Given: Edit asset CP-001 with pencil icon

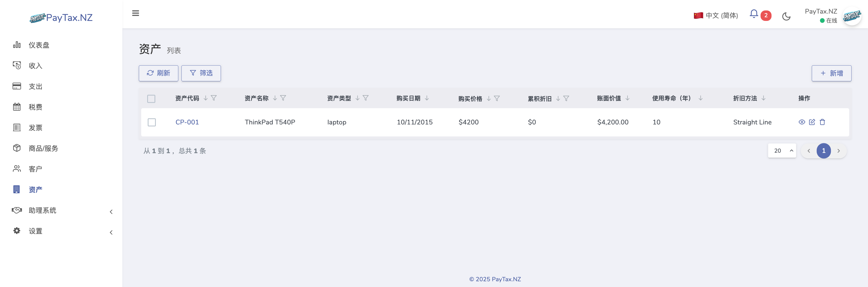Looking at the screenshot, I should (x=812, y=122).
